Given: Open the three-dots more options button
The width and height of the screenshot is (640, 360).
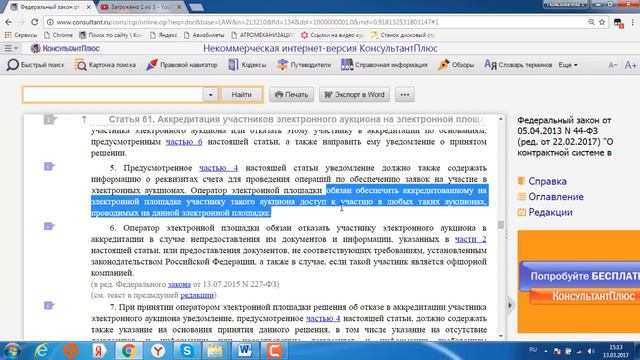Looking at the screenshot, I should (404, 95).
